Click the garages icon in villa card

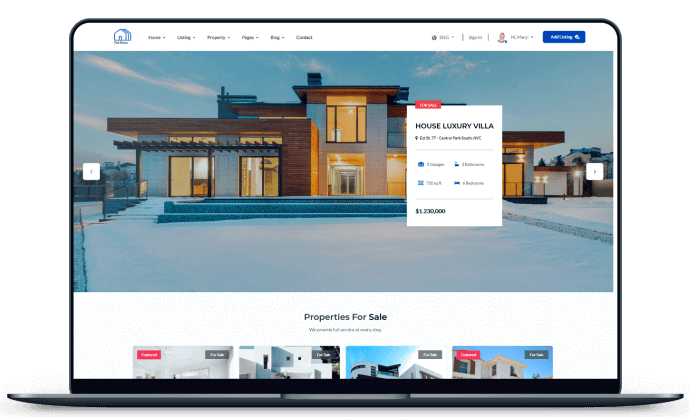point(420,163)
